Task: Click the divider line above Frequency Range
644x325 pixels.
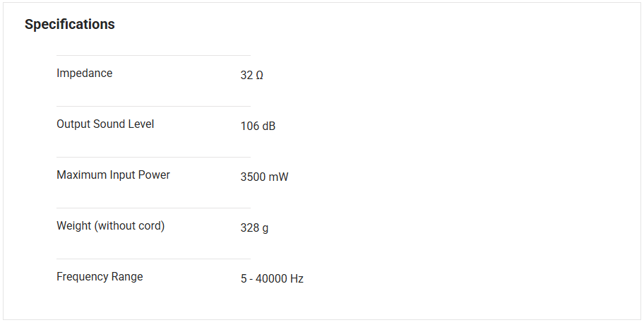Action: tap(153, 259)
